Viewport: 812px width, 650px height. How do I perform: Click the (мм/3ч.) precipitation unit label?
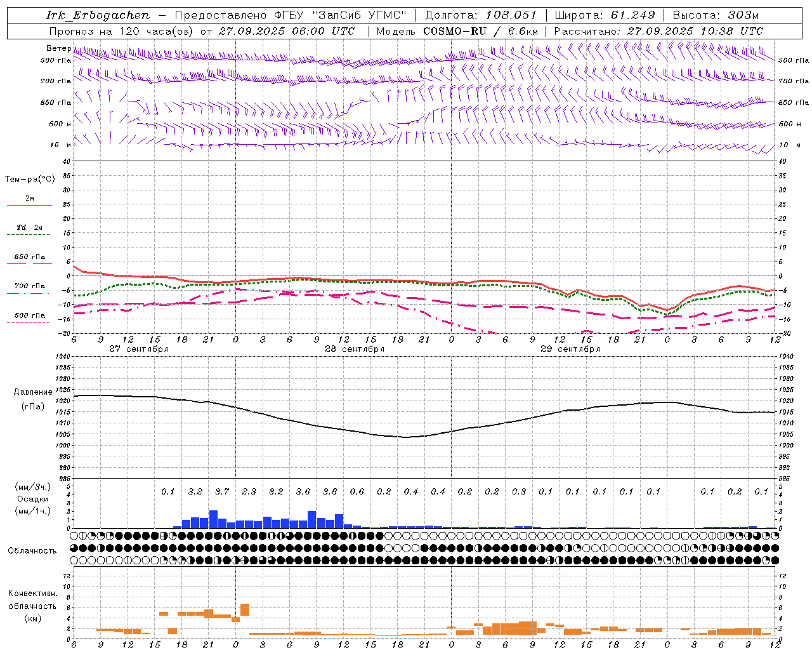32,487
